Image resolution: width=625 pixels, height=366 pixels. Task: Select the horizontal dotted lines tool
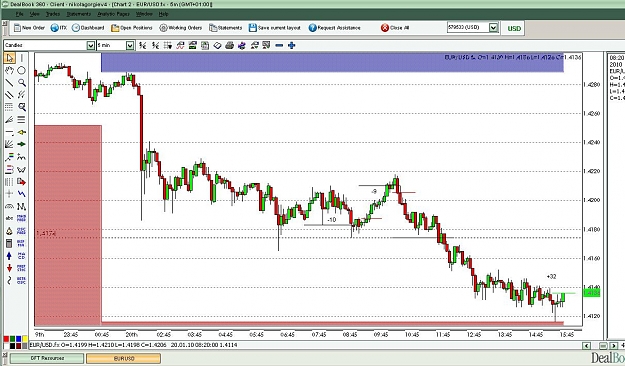[x=9, y=107]
